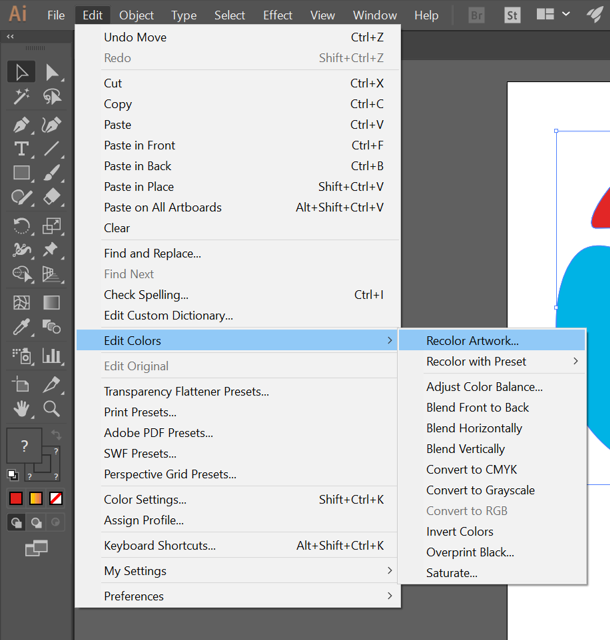Click Recolor Artwork menu entry
The height and width of the screenshot is (640, 610).
coord(472,341)
